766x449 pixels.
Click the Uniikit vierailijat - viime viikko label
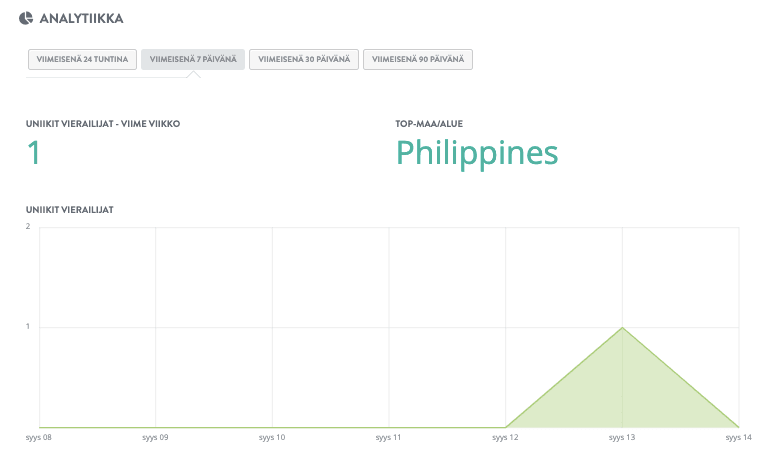[103, 124]
